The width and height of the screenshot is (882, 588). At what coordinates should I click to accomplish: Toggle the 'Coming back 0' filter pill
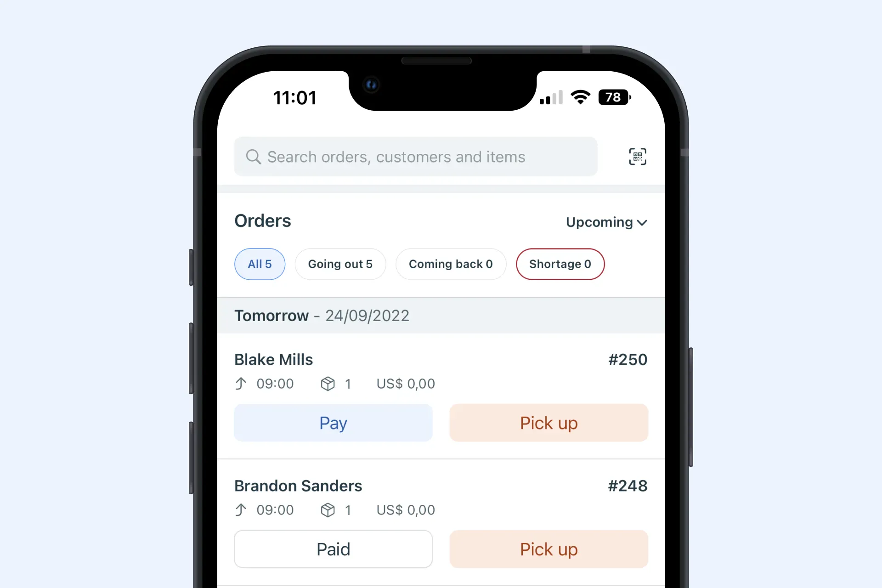[451, 264]
